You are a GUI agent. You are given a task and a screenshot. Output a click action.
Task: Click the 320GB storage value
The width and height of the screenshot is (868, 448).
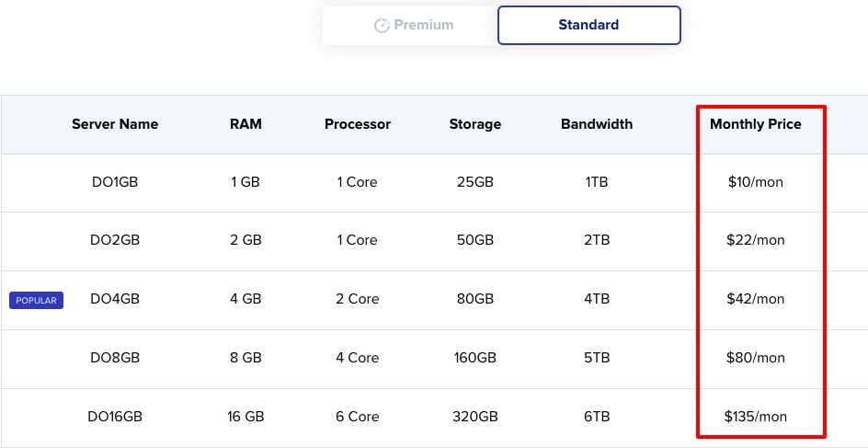click(475, 417)
